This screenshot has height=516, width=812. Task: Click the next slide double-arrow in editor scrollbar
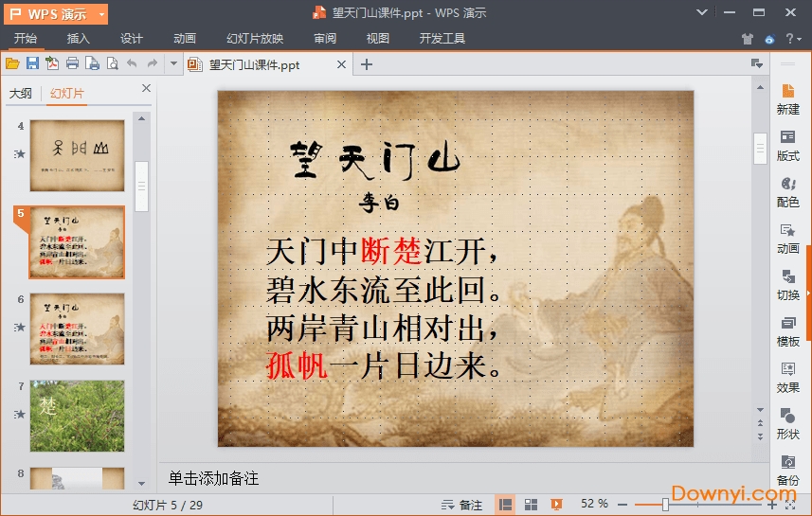tap(760, 436)
